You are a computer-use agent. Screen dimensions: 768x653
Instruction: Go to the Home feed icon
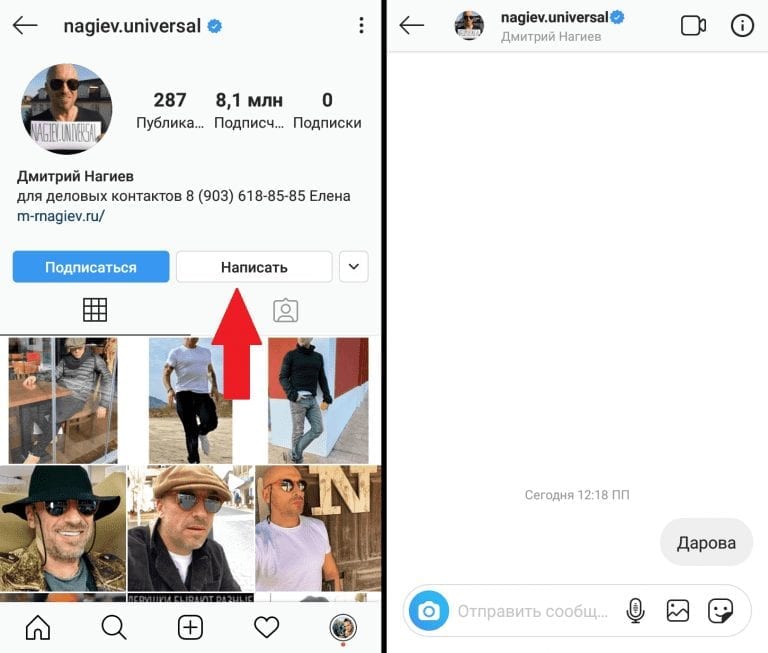point(38,628)
